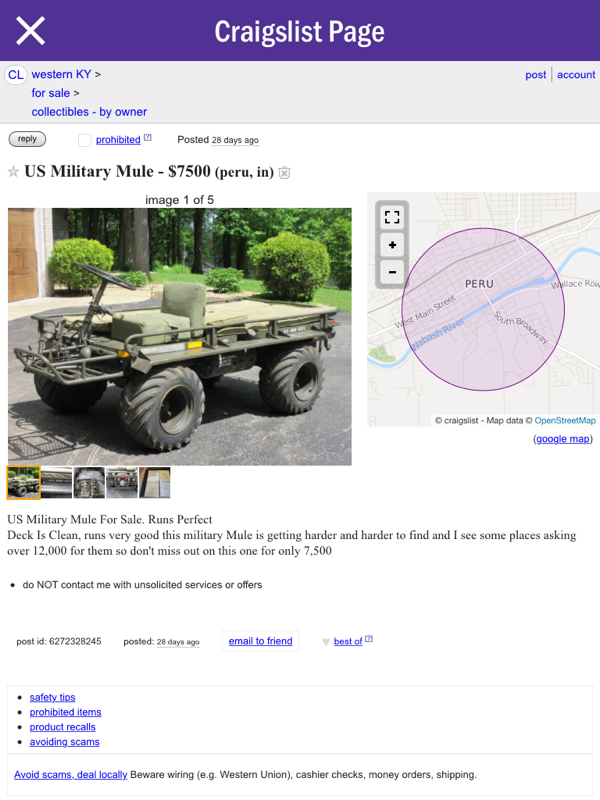The image size is (600, 800).
Task: Toggle fullscreen map view
Action: pyautogui.click(x=392, y=217)
